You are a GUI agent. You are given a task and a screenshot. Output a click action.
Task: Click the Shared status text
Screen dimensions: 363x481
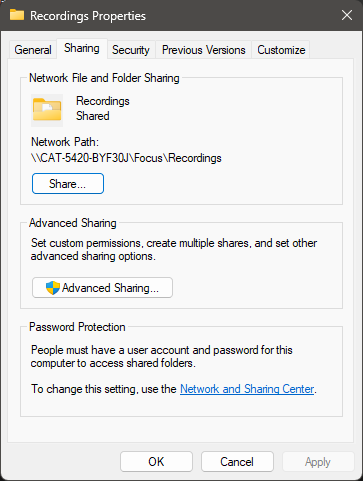[x=93, y=116]
